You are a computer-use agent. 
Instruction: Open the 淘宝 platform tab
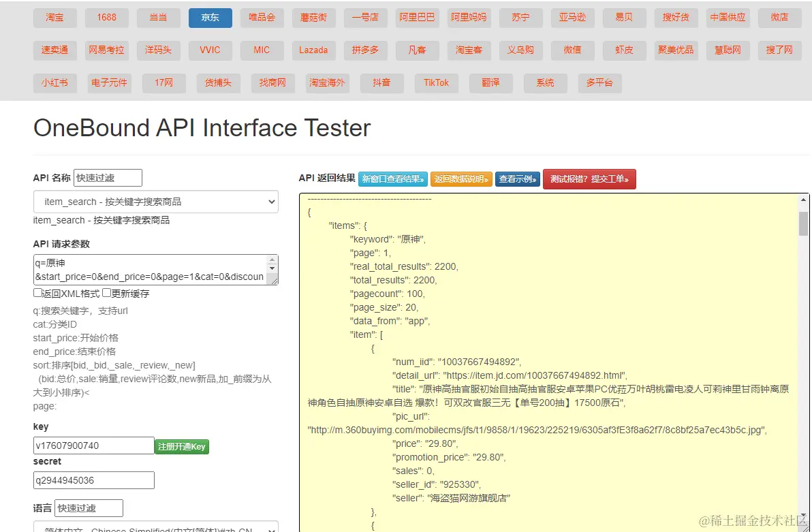click(55, 18)
